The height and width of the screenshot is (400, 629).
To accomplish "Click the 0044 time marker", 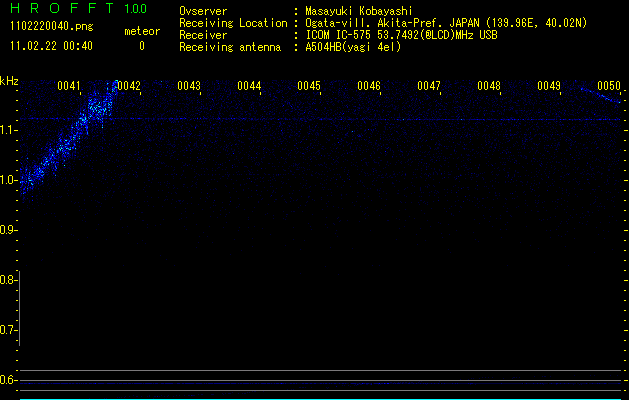I will coord(249,86).
